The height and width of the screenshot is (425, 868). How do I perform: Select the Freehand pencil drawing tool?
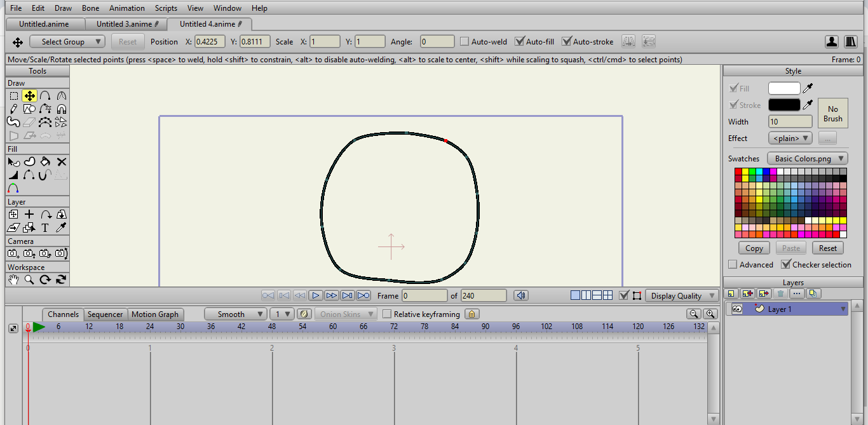coord(14,109)
